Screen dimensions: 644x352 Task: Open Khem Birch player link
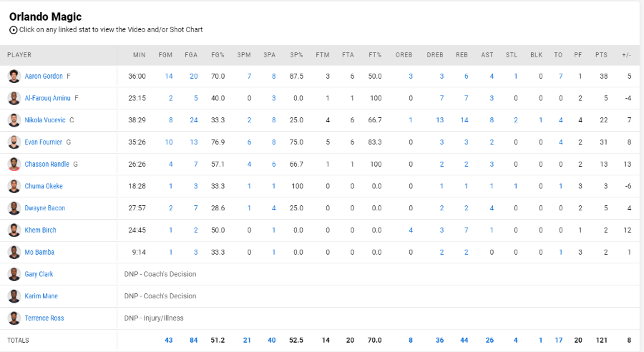pos(40,230)
